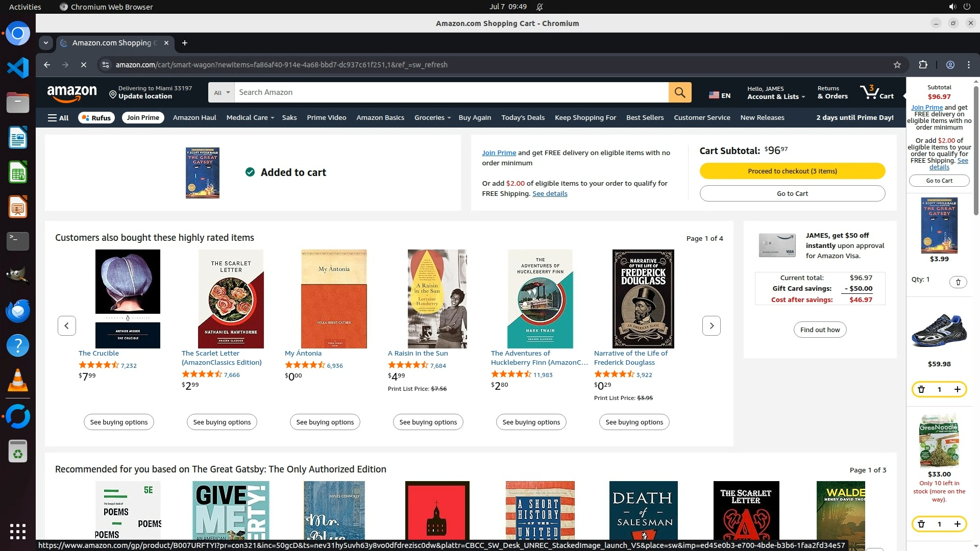Bookmark this page with the star icon
980x551 pixels.
(x=897, y=65)
